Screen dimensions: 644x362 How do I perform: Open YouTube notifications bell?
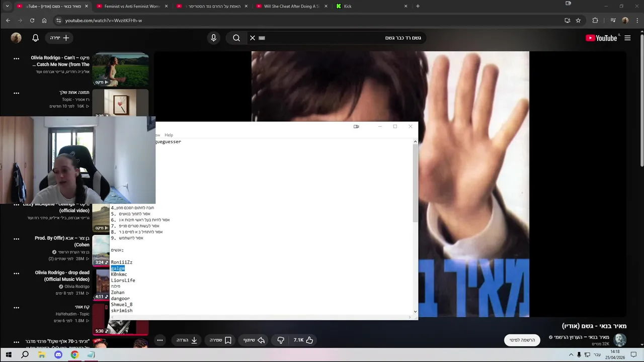[35, 38]
